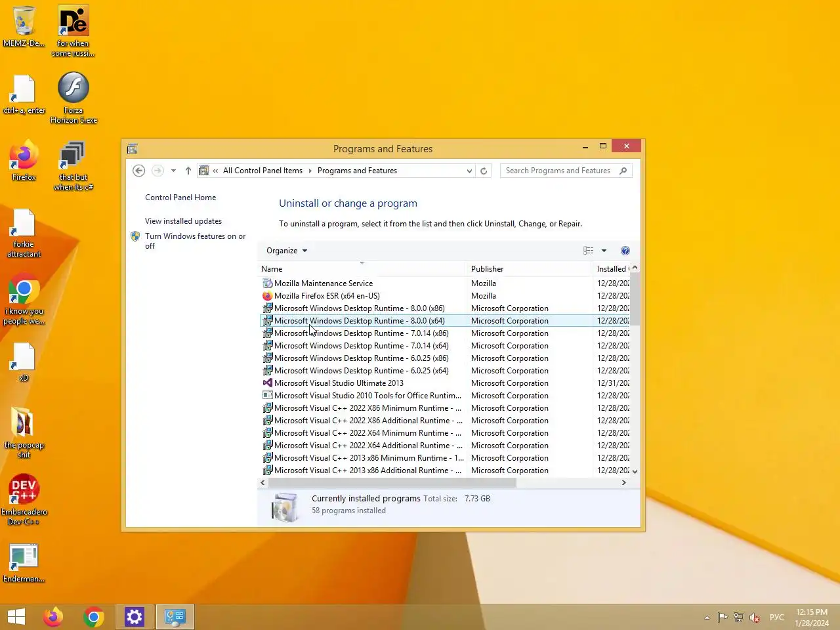Screen dimensions: 840x630
Task: Click the navigation Forward arrow
Action: (157, 171)
